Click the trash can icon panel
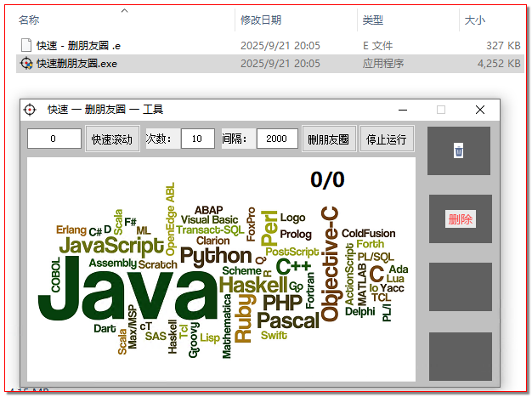The image size is (532, 397). tap(459, 151)
